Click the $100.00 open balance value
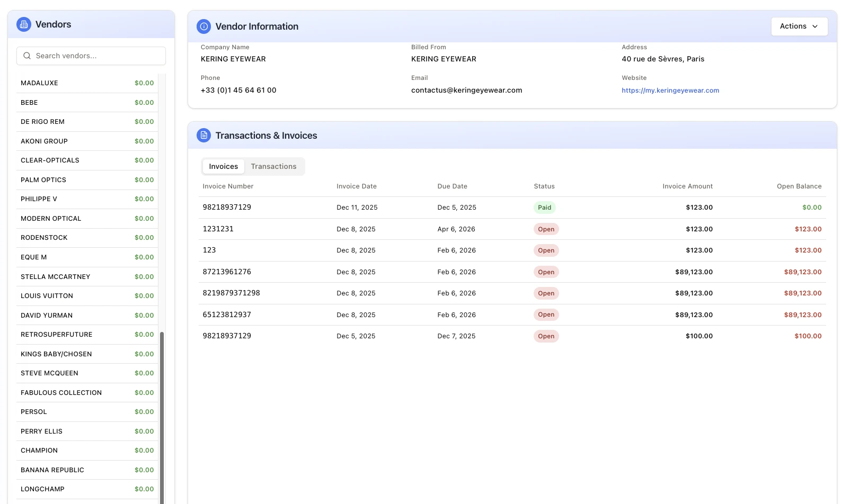 coord(808,336)
